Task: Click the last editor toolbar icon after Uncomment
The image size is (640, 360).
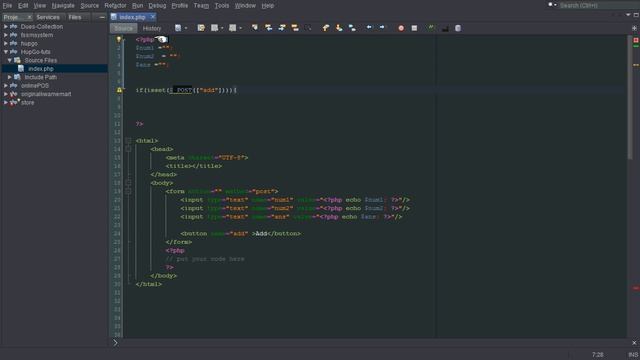Action: point(458,28)
